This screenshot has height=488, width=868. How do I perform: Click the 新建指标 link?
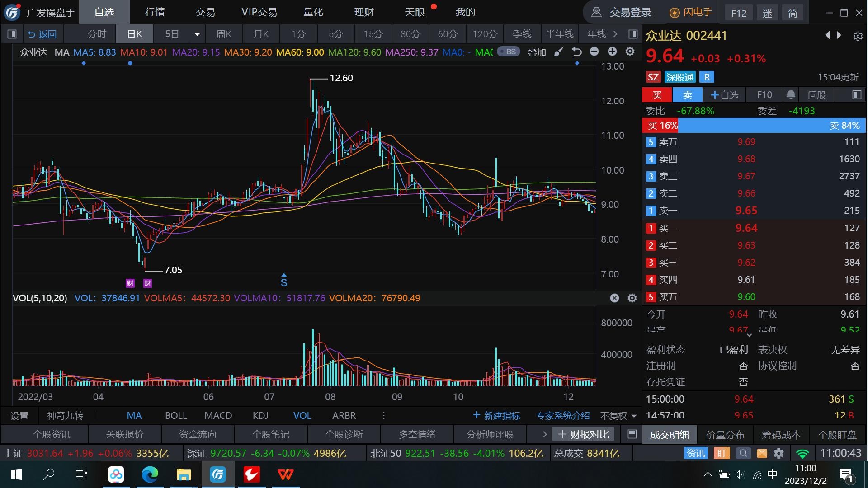coord(496,415)
